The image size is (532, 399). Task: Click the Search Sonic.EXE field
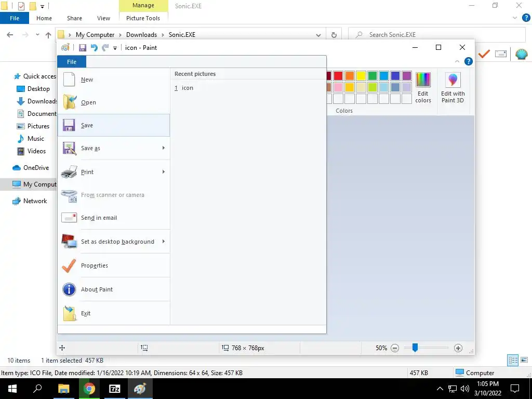click(x=436, y=35)
